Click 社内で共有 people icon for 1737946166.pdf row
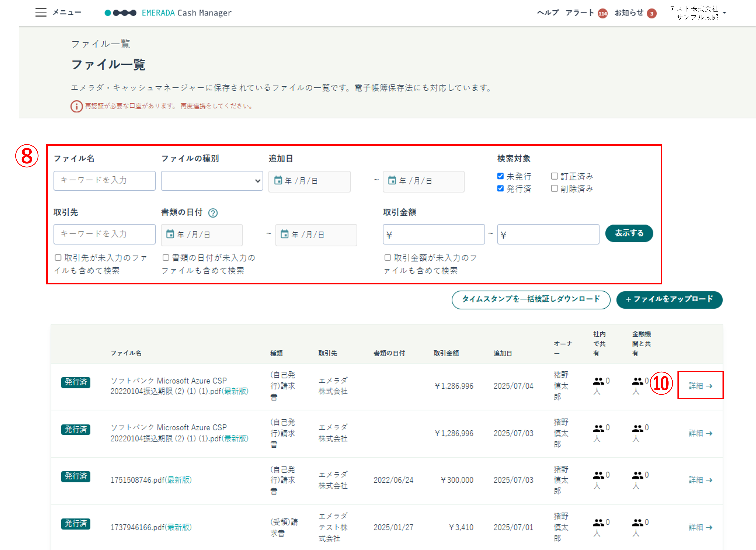 pos(598,523)
